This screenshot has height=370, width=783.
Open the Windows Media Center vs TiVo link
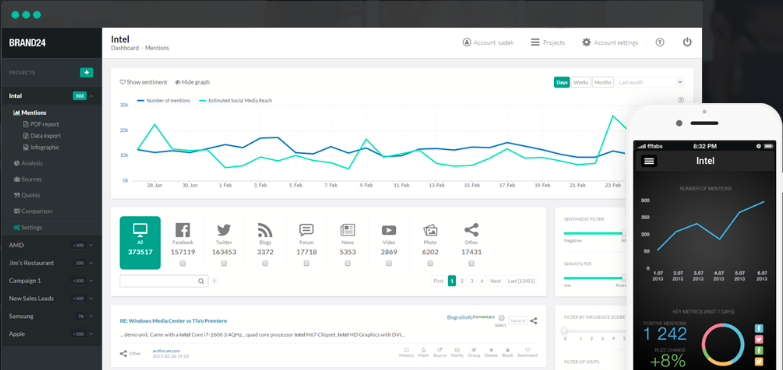[x=173, y=321]
